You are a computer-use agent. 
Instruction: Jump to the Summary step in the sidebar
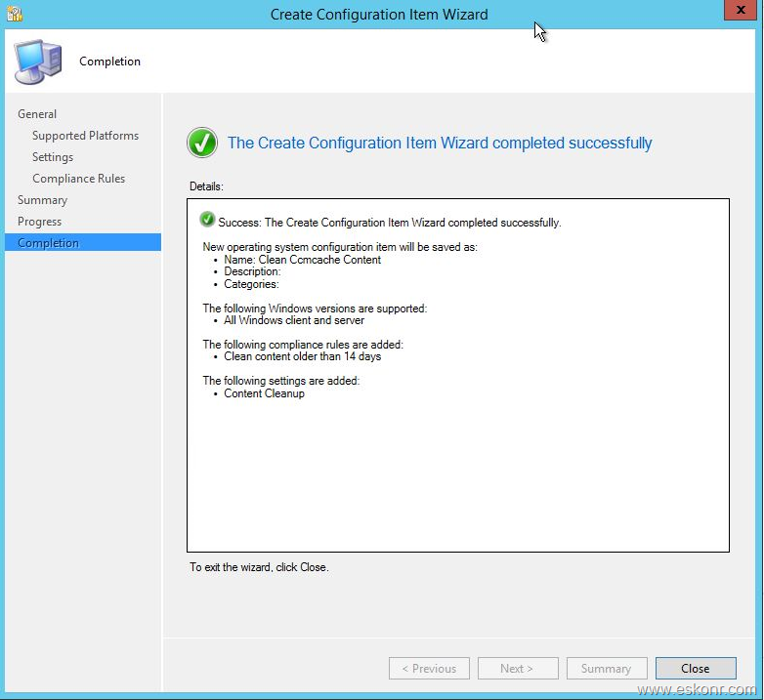click(x=42, y=200)
